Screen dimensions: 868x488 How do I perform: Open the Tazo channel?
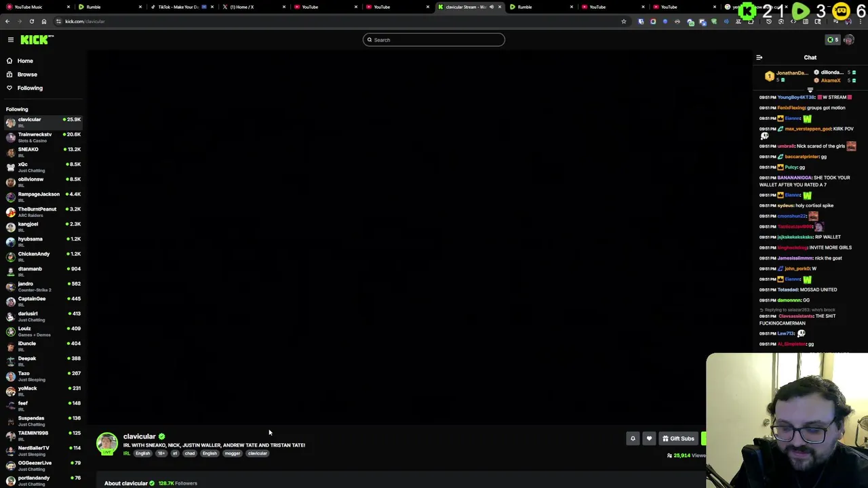[43, 375]
